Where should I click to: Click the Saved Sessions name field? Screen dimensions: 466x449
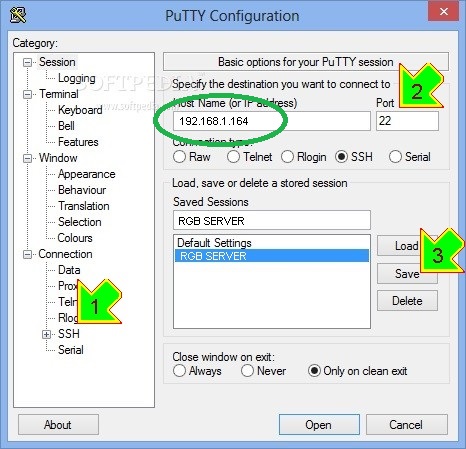(272, 220)
